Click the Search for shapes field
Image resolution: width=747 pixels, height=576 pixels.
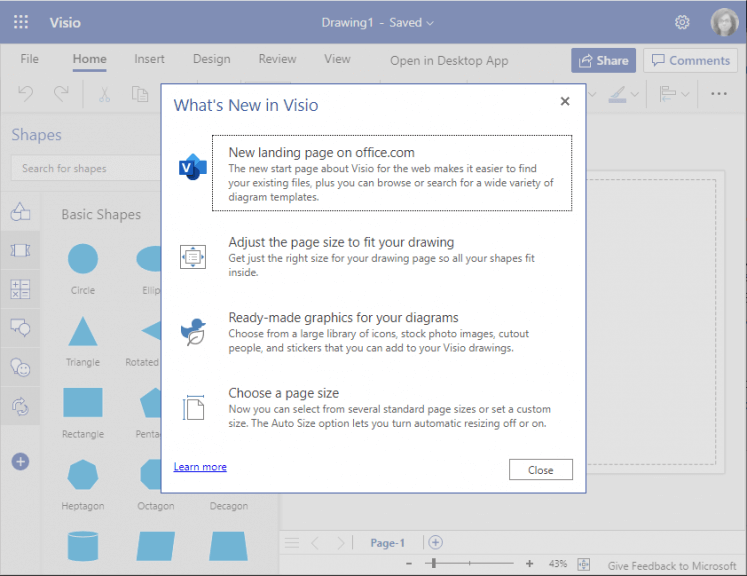click(86, 168)
